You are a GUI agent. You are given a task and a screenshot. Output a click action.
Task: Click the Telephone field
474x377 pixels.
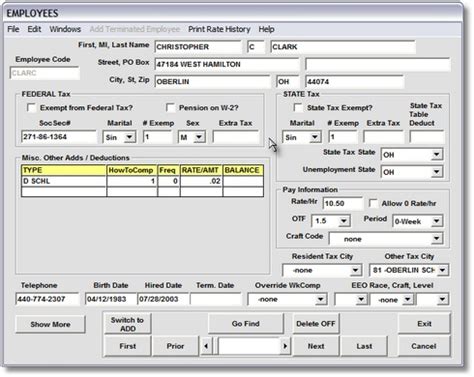[47, 299]
